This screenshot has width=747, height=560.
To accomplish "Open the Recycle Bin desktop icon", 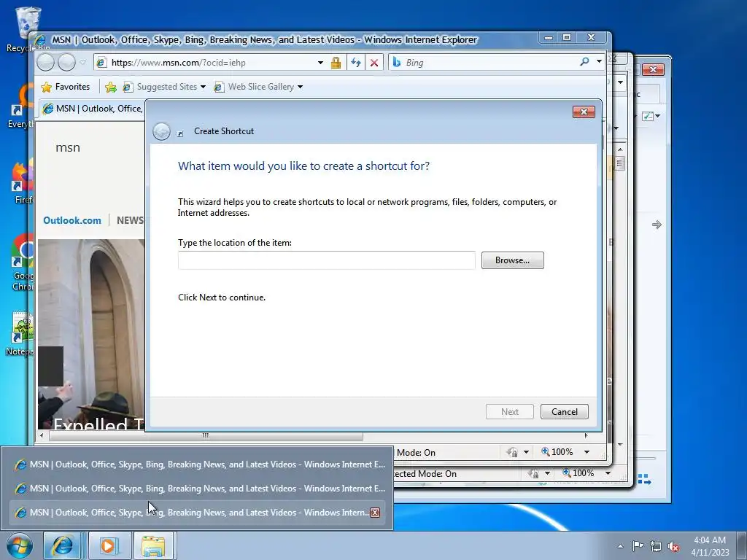I will coord(28,28).
